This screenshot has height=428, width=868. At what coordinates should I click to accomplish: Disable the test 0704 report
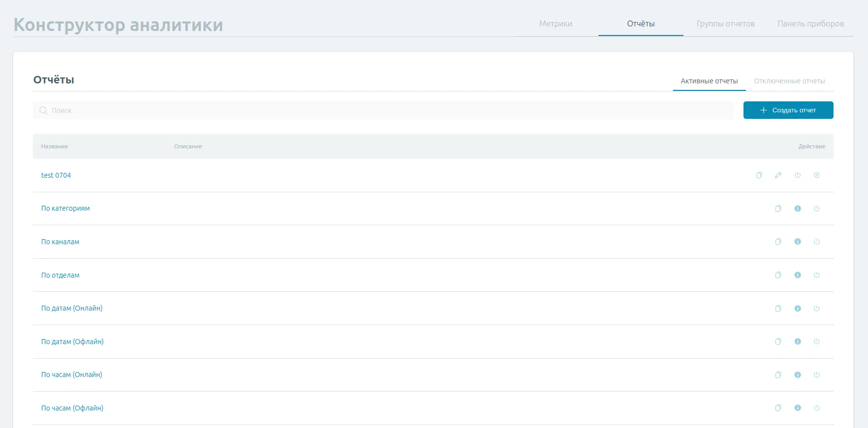[797, 175]
